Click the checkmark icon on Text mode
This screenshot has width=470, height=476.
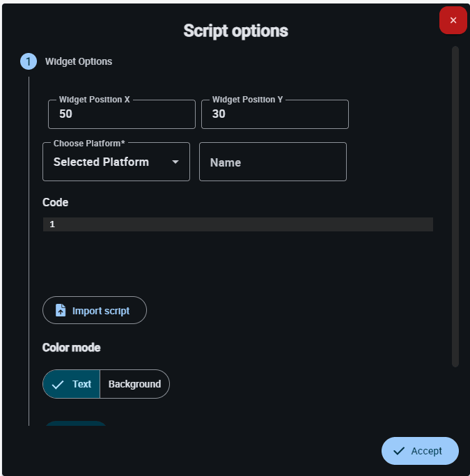click(58, 384)
